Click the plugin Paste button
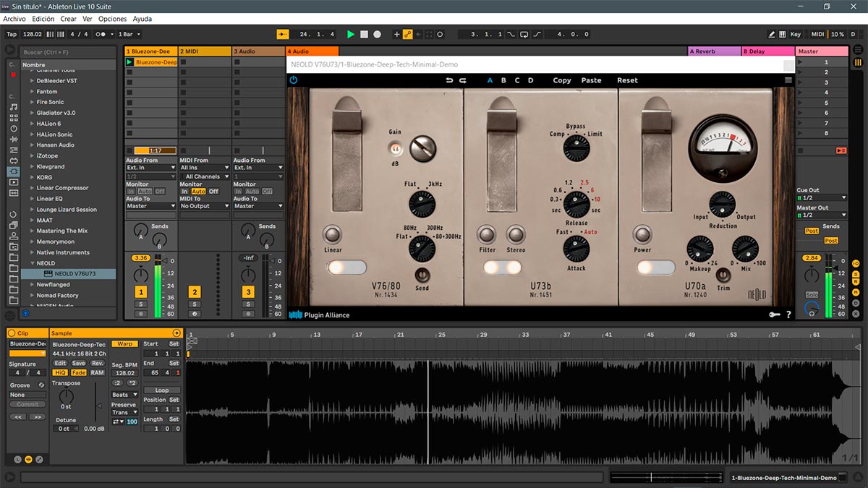Screen dimensions: 868x488 591,80
